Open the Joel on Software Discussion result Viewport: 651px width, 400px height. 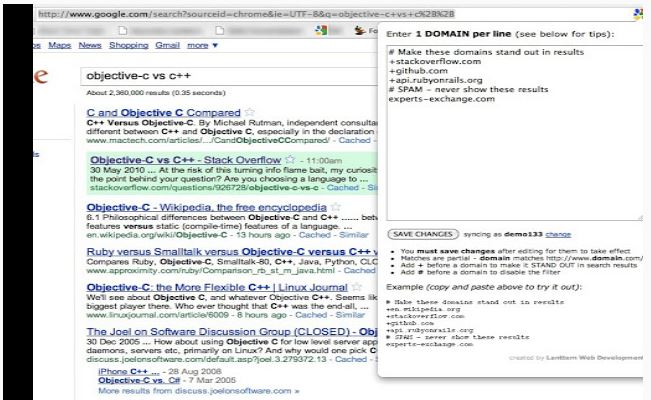tap(232, 332)
